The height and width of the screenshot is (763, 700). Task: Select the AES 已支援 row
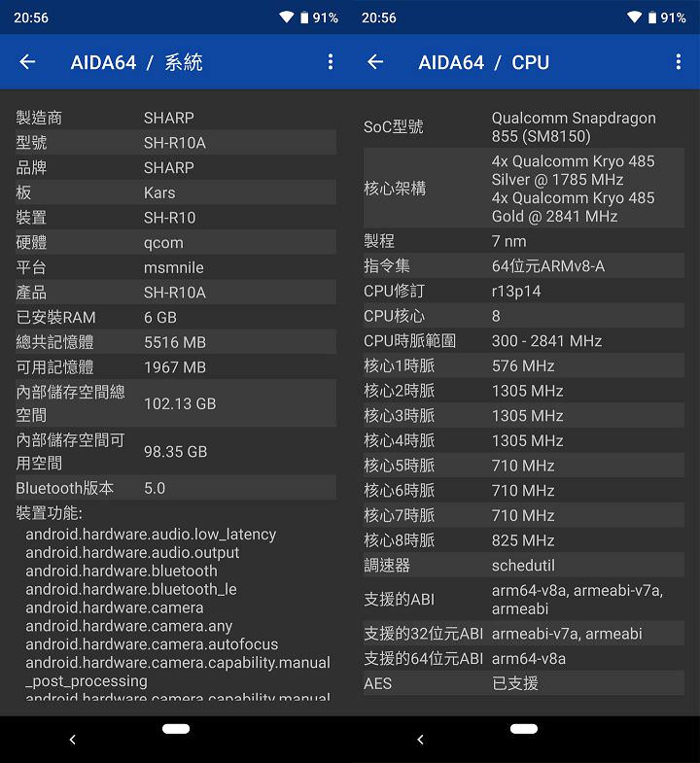524,683
